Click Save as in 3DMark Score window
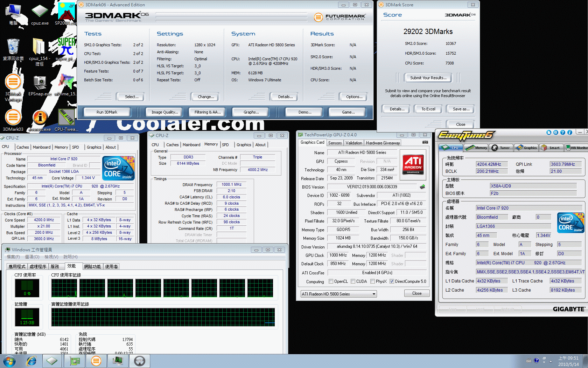Viewport: 588px width, 368px height. [461, 109]
